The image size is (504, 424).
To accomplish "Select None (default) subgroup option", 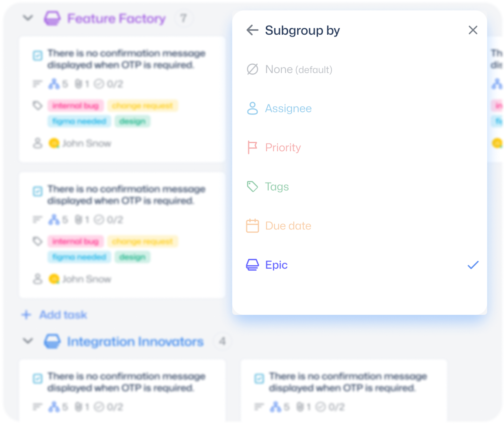I will [360, 69].
